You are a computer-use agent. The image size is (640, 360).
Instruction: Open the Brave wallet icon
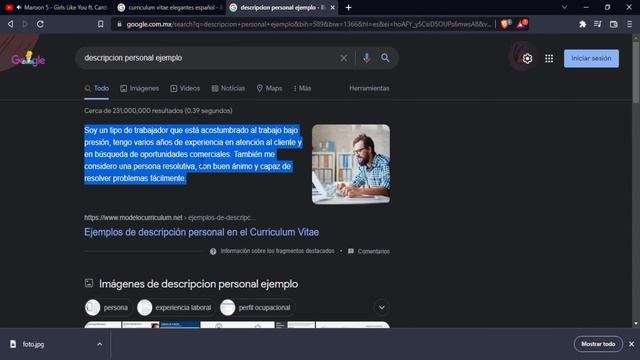tap(613, 24)
